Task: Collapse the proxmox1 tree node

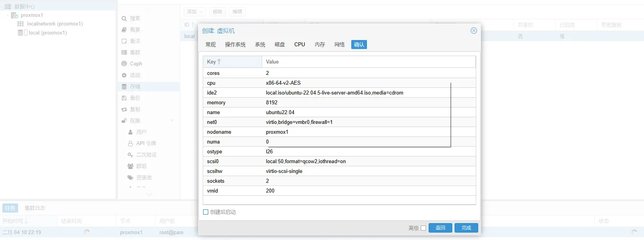Action: click(8, 15)
